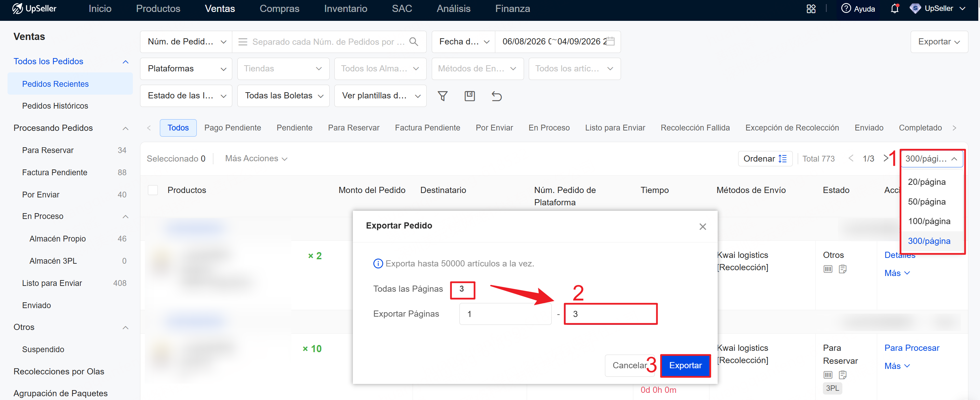
Task: Toggle the select-all orders checkbox
Action: click(153, 190)
